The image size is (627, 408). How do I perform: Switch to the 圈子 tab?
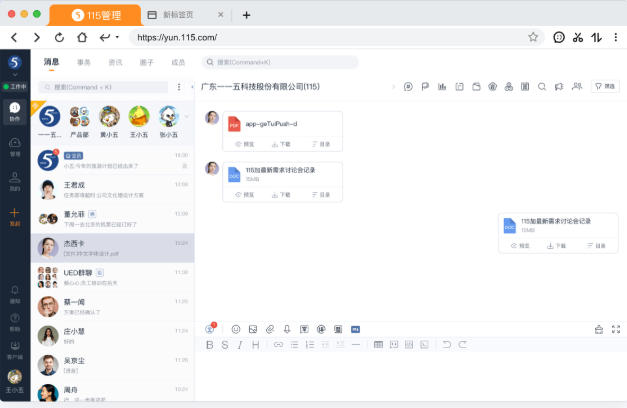[146, 62]
